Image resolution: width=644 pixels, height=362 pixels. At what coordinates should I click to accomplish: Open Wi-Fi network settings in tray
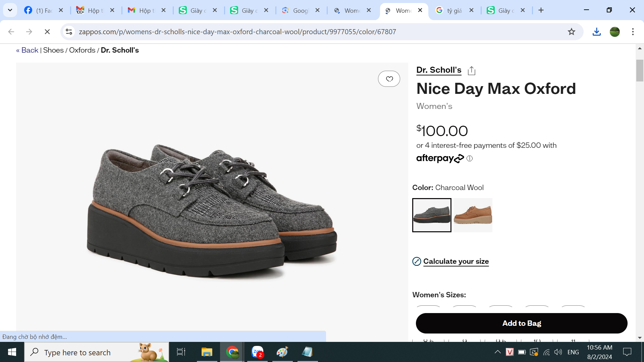(546, 352)
